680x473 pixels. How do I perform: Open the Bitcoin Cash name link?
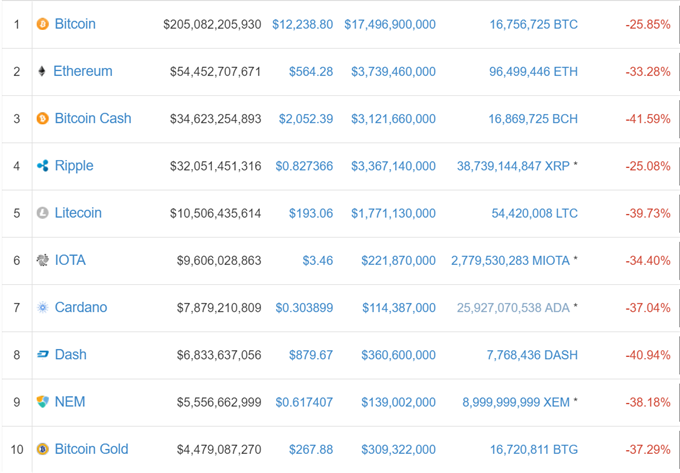tap(93, 118)
